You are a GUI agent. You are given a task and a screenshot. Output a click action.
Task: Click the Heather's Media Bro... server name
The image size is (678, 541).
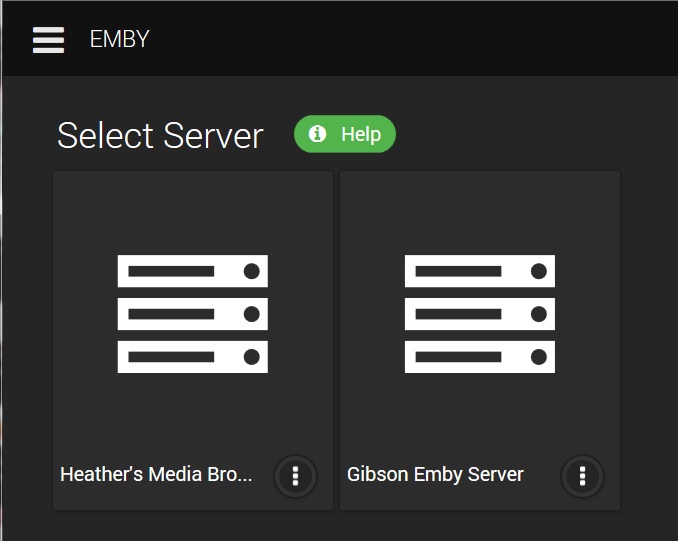pyautogui.click(x=156, y=474)
